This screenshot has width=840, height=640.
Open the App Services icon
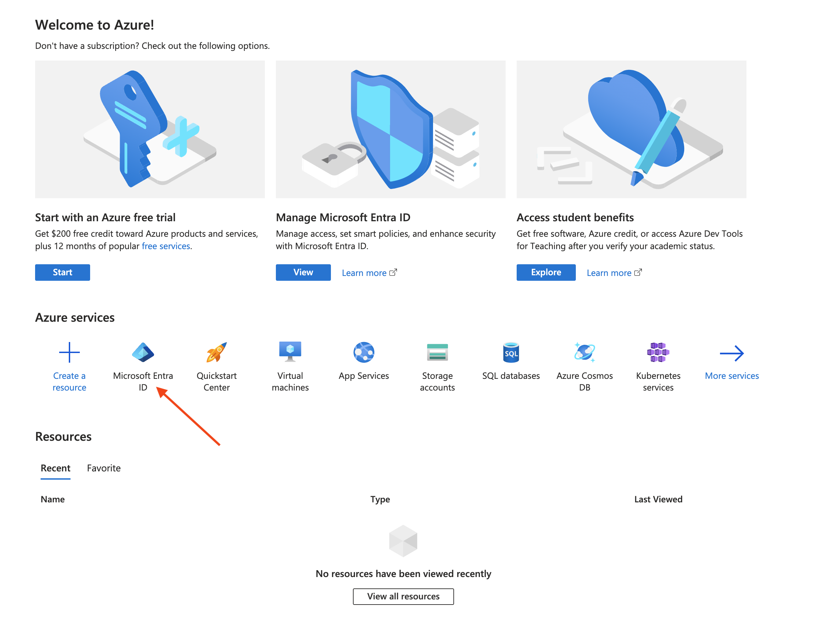364,352
